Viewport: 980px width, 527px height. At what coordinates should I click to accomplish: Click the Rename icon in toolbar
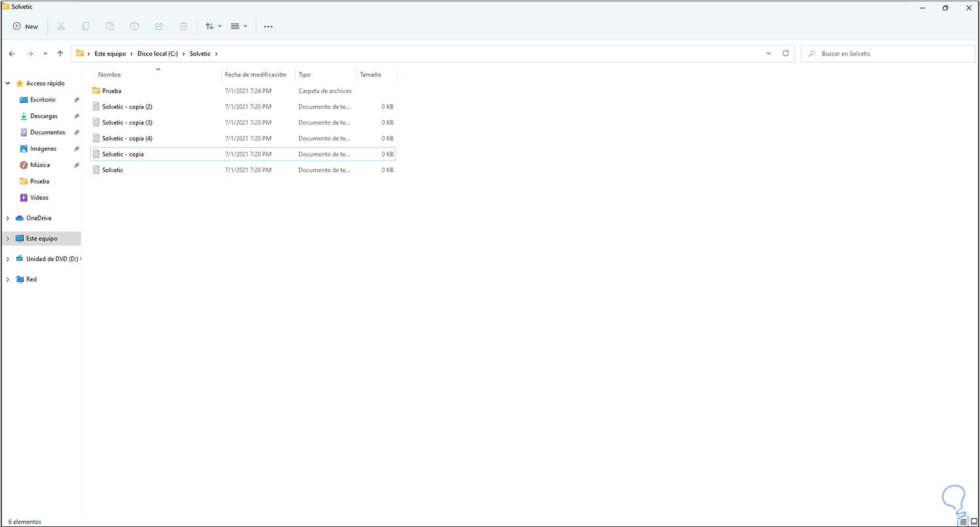click(135, 26)
